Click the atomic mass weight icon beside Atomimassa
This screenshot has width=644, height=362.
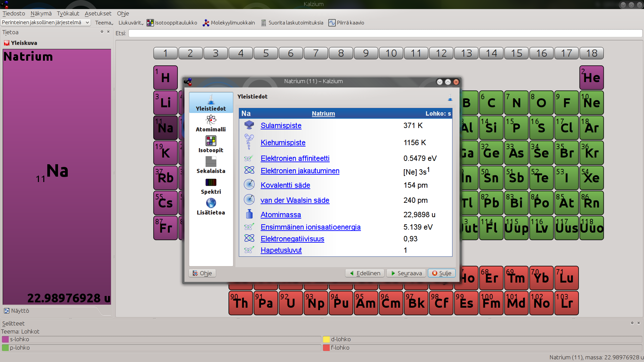(249, 214)
